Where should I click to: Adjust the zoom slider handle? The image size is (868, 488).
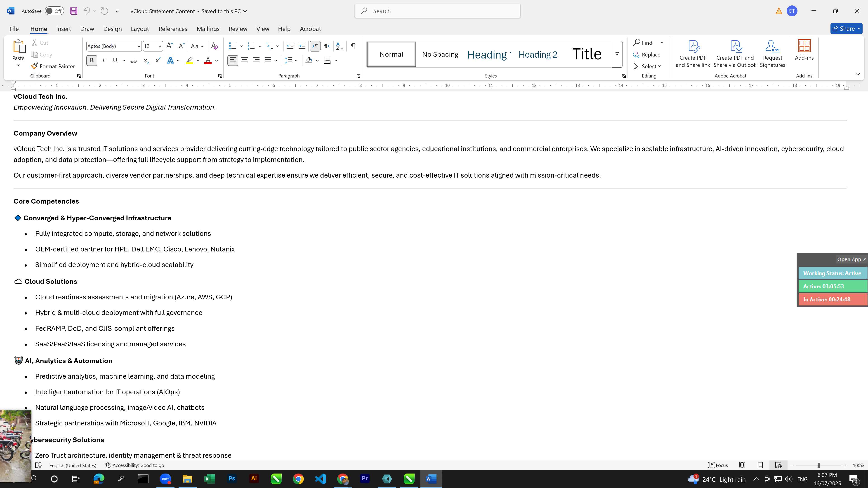tap(818, 465)
